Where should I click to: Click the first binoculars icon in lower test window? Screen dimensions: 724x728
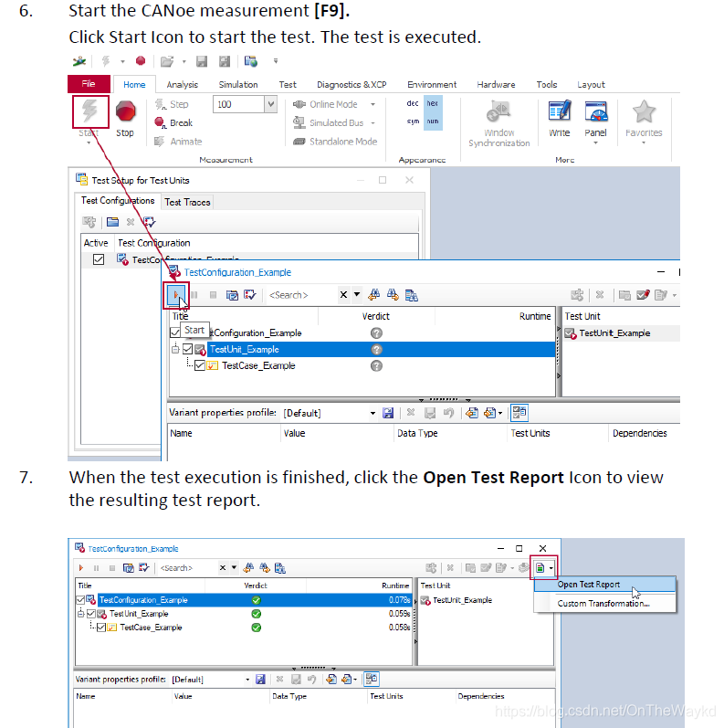[248, 568]
